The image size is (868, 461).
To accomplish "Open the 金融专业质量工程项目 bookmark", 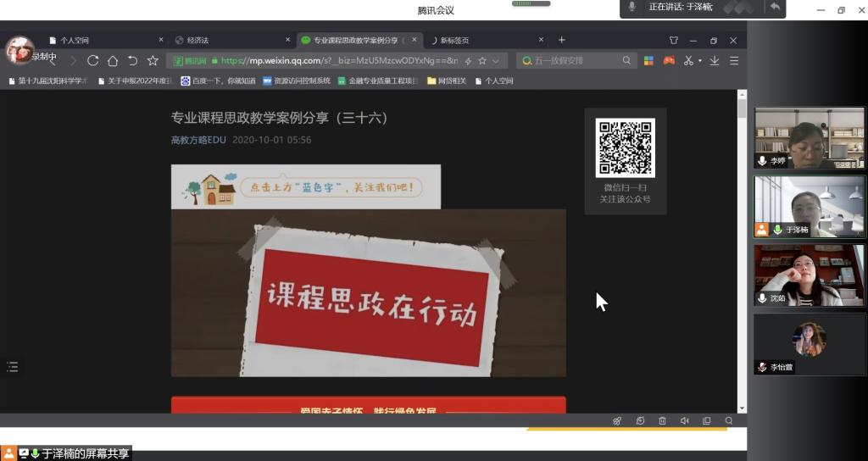I will (x=378, y=81).
